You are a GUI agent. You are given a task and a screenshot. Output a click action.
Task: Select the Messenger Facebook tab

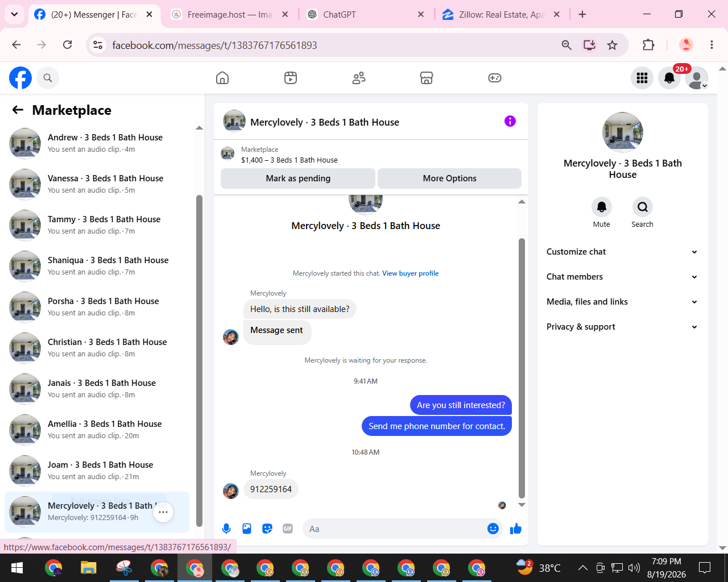(x=94, y=14)
